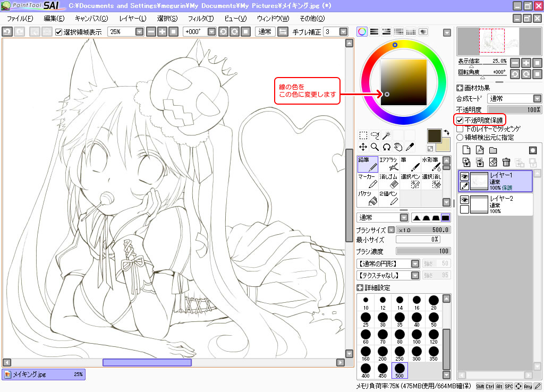Viewport: 544px width, 392px height.
Task: Create a new normal layer
Action: click(466, 150)
